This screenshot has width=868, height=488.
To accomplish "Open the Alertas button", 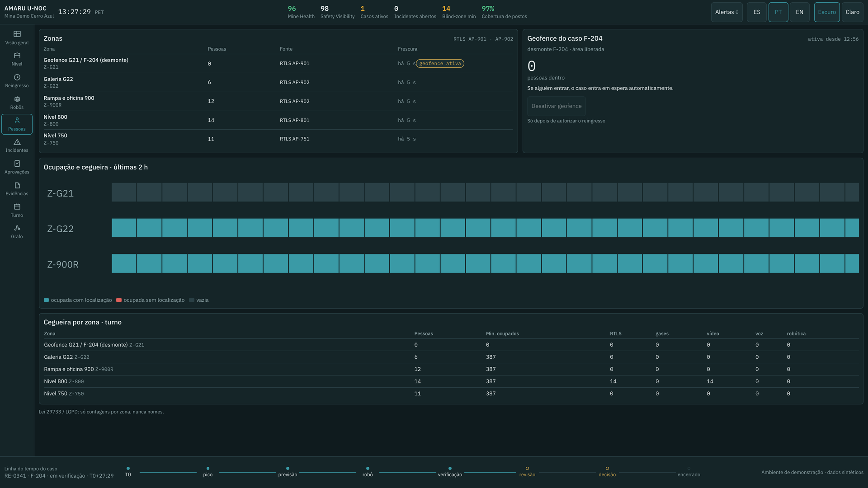I will click(726, 12).
